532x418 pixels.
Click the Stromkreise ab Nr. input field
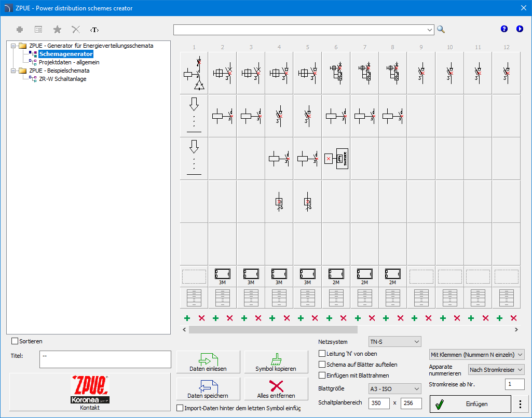[x=514, y=384]
